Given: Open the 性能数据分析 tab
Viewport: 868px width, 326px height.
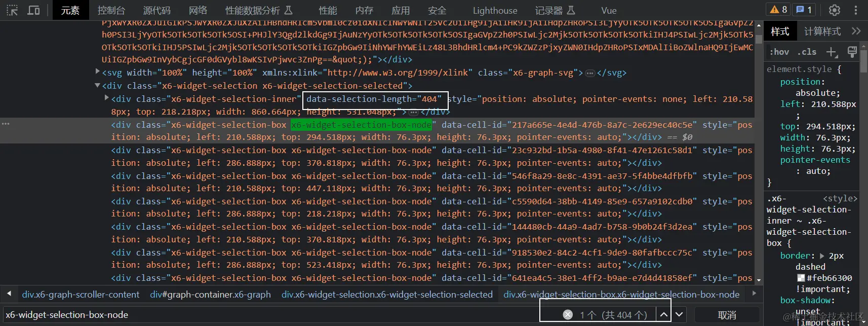Looking at the screenshot, I should (x=259, y=10).
